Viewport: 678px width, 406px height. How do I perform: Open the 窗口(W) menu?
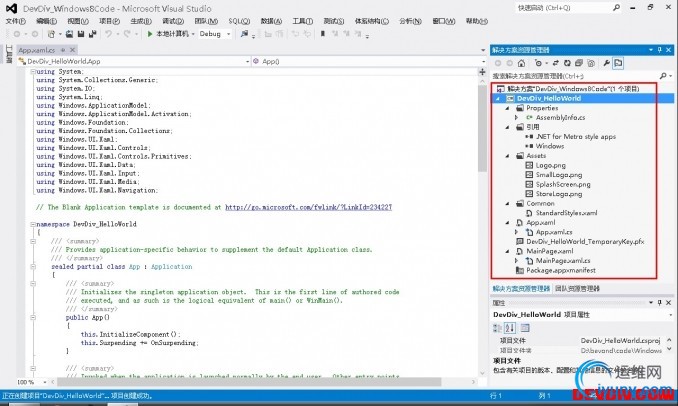[x=444, y=21]
